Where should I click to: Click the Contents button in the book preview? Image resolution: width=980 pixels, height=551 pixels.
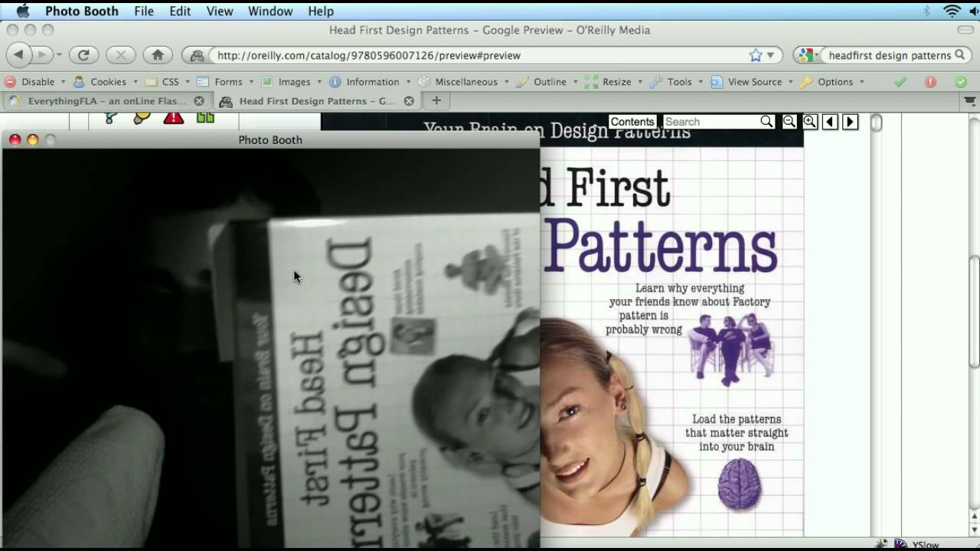pos(632,122)
